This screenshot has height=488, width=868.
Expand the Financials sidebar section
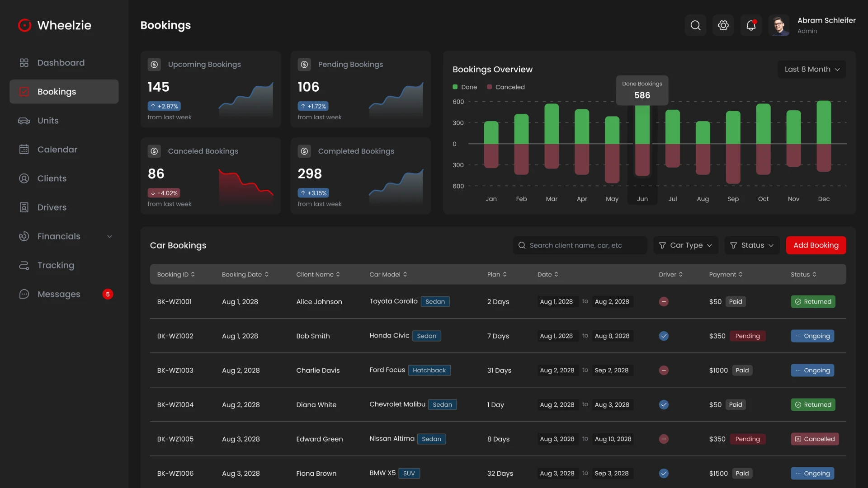click(109, 236)
